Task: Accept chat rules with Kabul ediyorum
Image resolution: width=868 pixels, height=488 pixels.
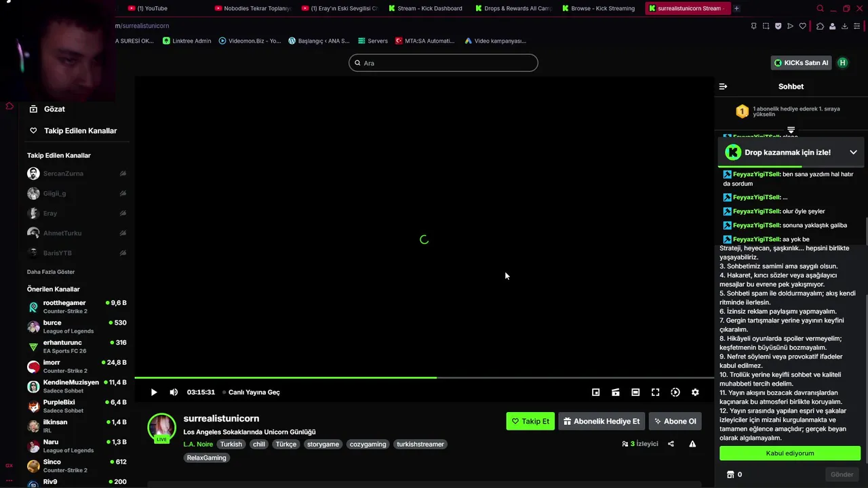Action: [790, 453]
